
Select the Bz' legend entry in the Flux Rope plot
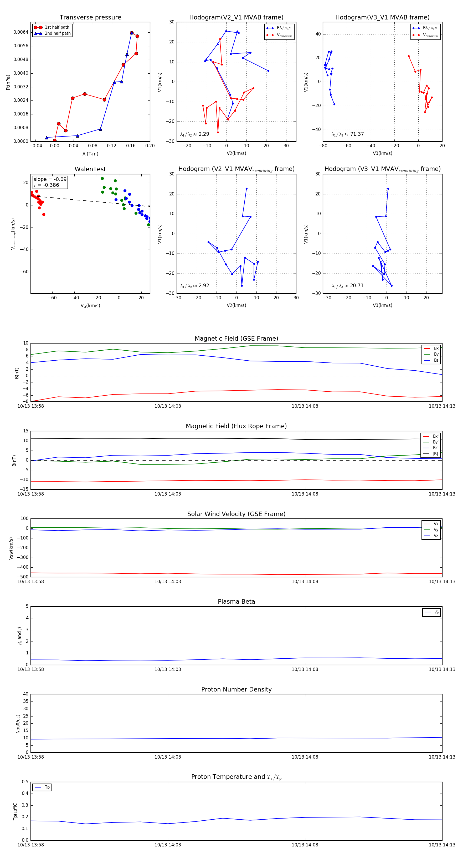(431, 448)
